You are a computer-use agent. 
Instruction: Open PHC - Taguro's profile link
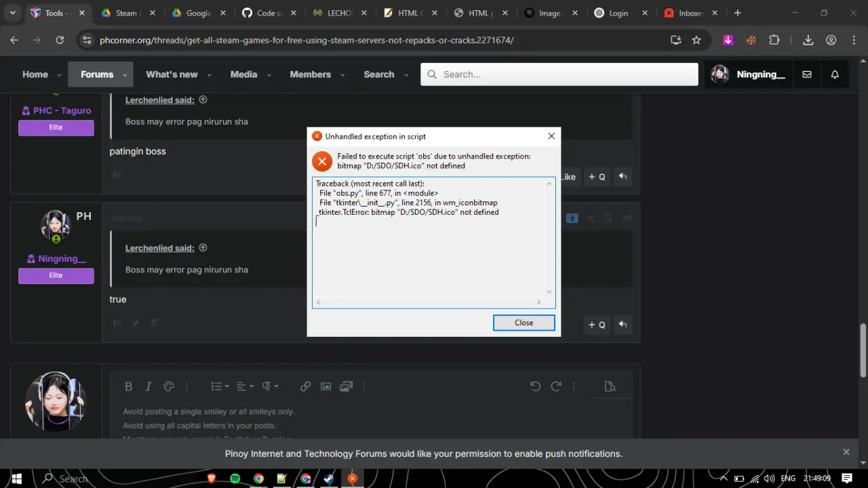coord(62,110)
